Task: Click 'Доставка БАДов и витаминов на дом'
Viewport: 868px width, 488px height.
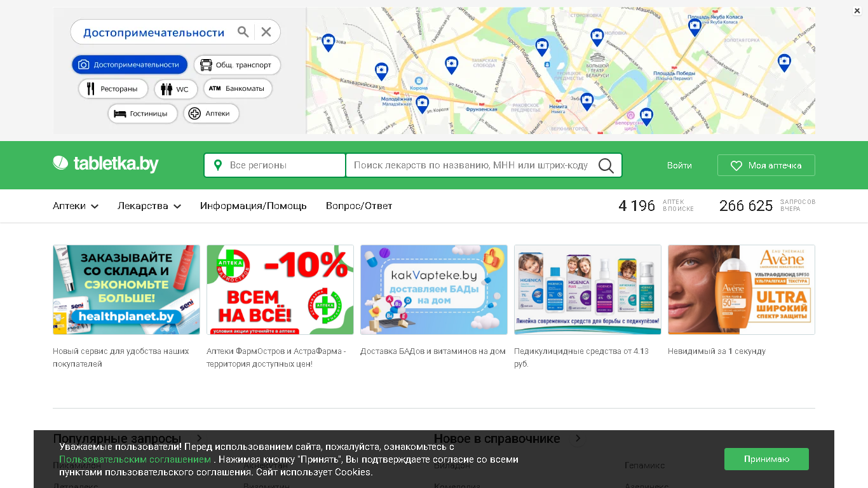Action: pyautogui.click(x=433, y=351)
